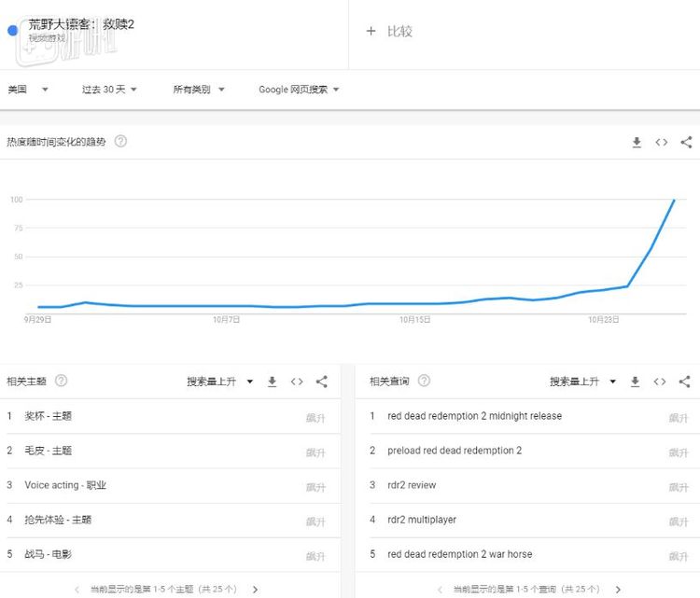Click embed icon for 相关查询 panel

[x=660, y=382]
